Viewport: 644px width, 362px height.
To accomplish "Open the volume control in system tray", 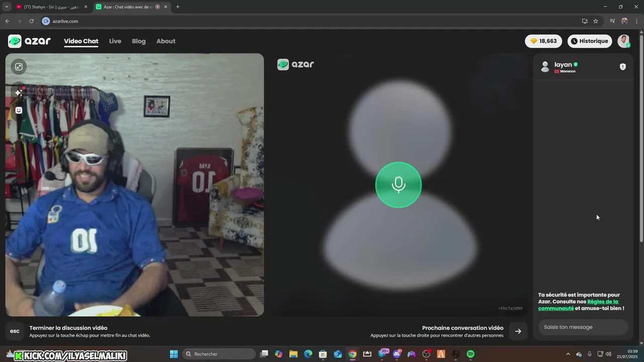I will pyautogui.click(x=608, y=354).
